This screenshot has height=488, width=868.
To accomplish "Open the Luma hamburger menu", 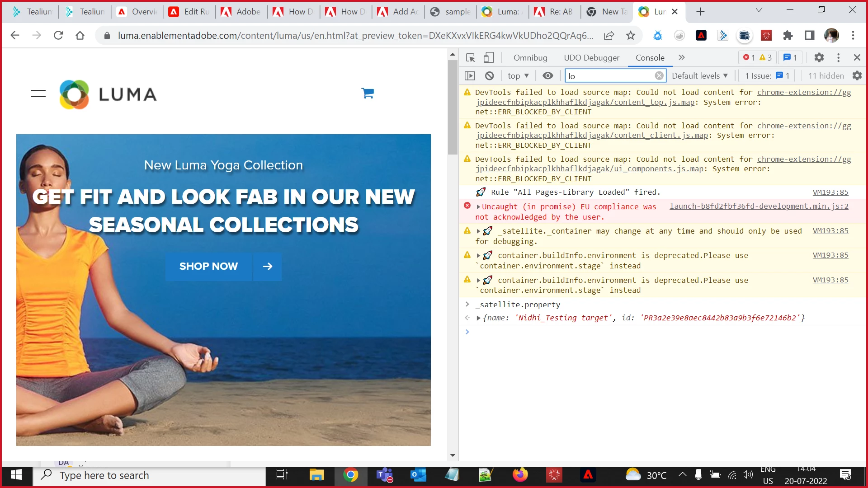I will click(x=38, y=94).
